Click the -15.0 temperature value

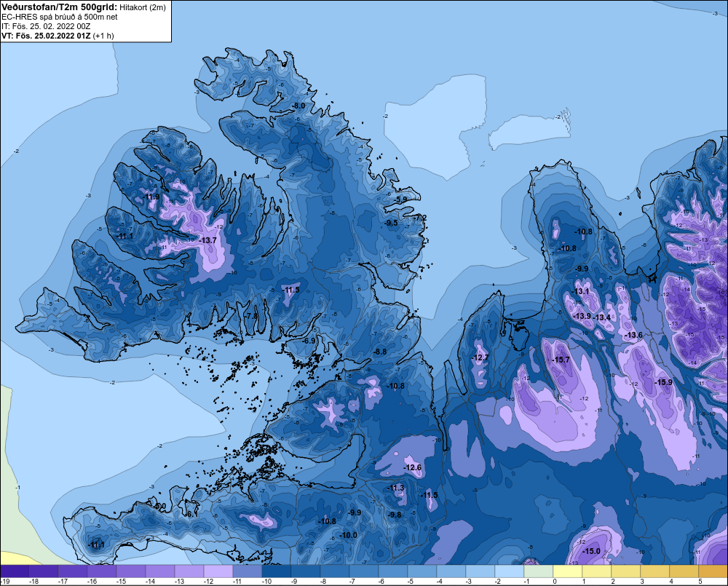[591, 551]
